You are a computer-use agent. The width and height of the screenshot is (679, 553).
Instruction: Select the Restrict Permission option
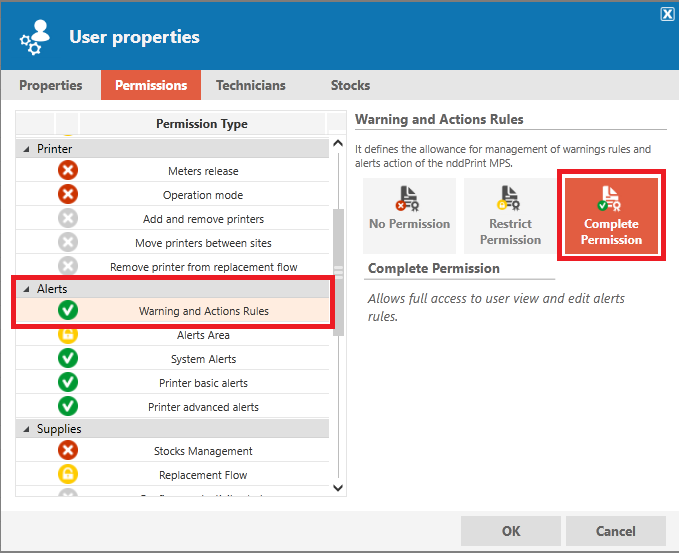[x=510, y=216]
